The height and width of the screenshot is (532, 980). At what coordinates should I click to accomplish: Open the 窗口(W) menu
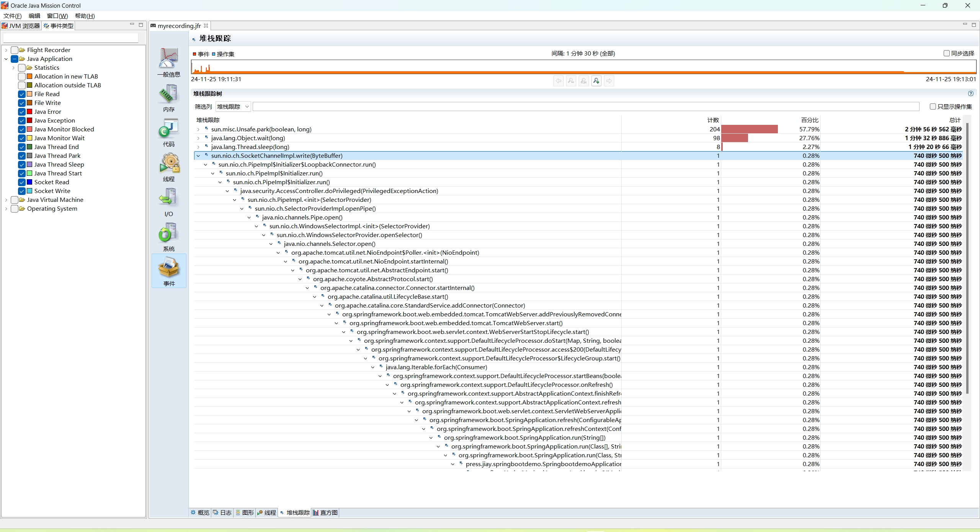click(57, 16)
